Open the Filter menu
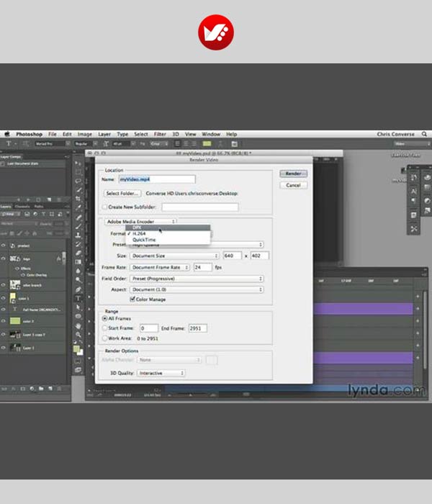The height and width of the screenshot is (504, 432). pyautogui.click(x=160, y=134)
